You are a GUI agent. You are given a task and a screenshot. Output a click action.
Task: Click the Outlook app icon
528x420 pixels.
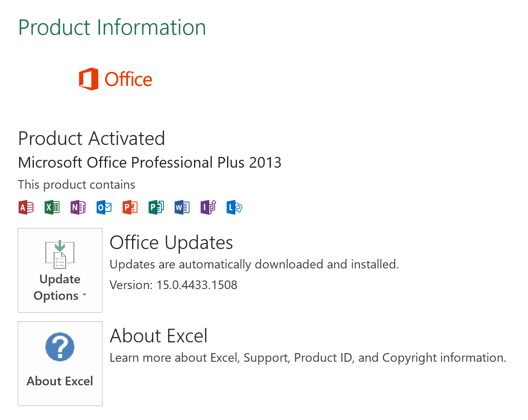tap(104, 207)
